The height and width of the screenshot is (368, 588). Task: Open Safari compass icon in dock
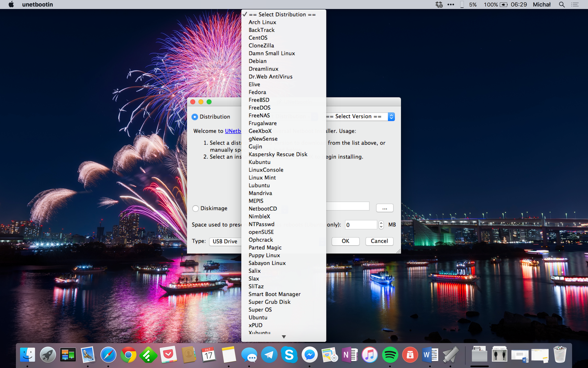108,355
